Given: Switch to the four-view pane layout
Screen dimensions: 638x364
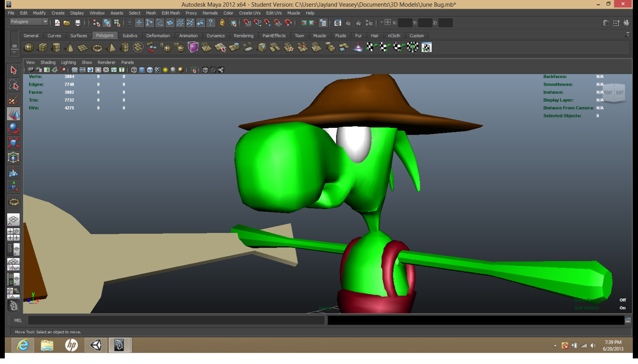Looking at the screenshot, I should click(x=13, y=235).
